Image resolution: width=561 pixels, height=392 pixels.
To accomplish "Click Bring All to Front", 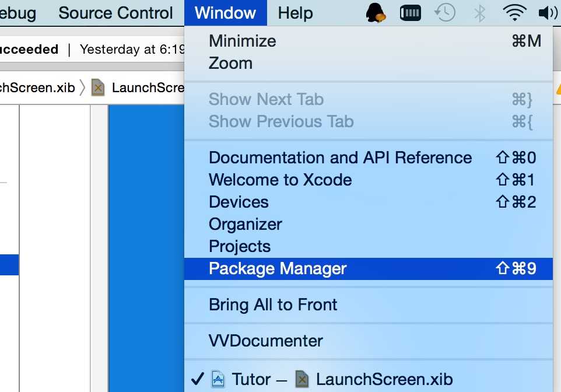I will pyautogui.click(x=369, y=305).
